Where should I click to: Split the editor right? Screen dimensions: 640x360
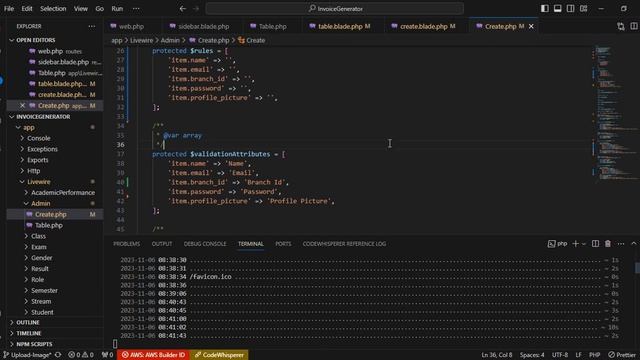click(634, 26)
